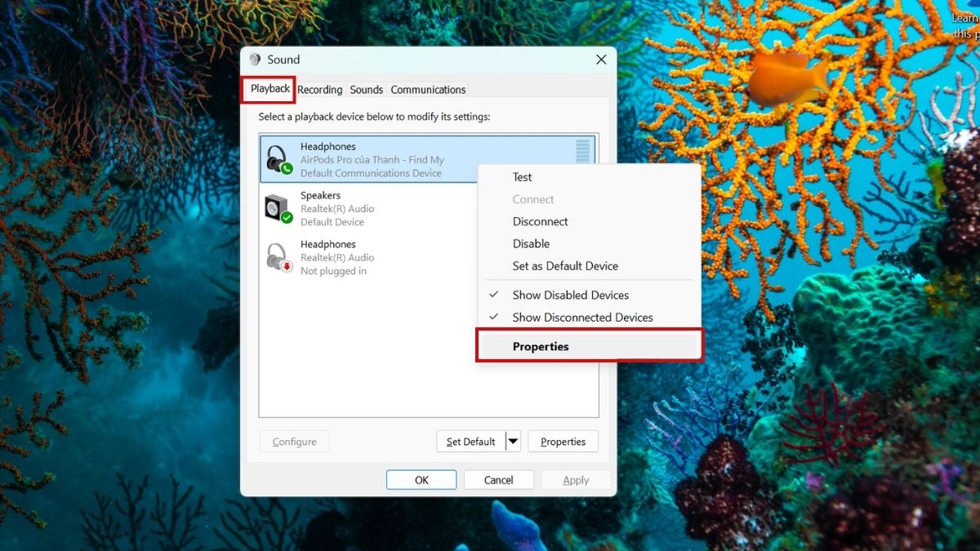Click the "Not plugged in" status text
Image resolution: width=980 pixels, height=551 pixels.
click(x=333, y=271)
